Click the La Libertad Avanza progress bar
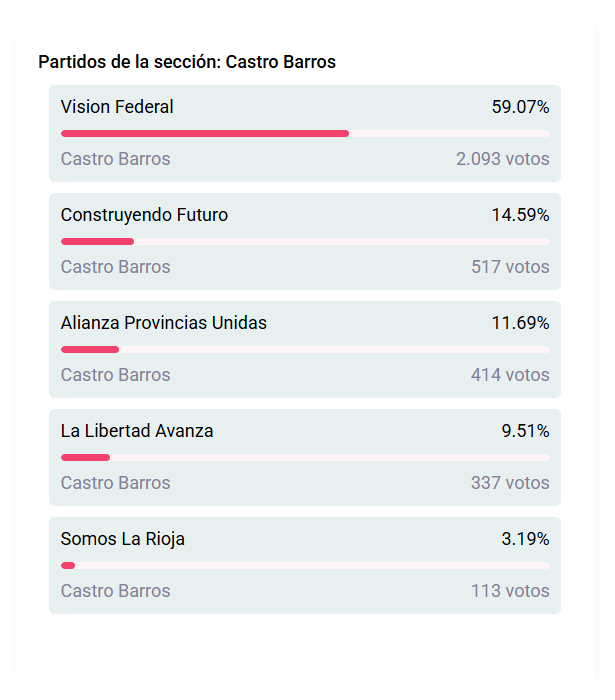The image size is (615, 700). pos(305,457)
